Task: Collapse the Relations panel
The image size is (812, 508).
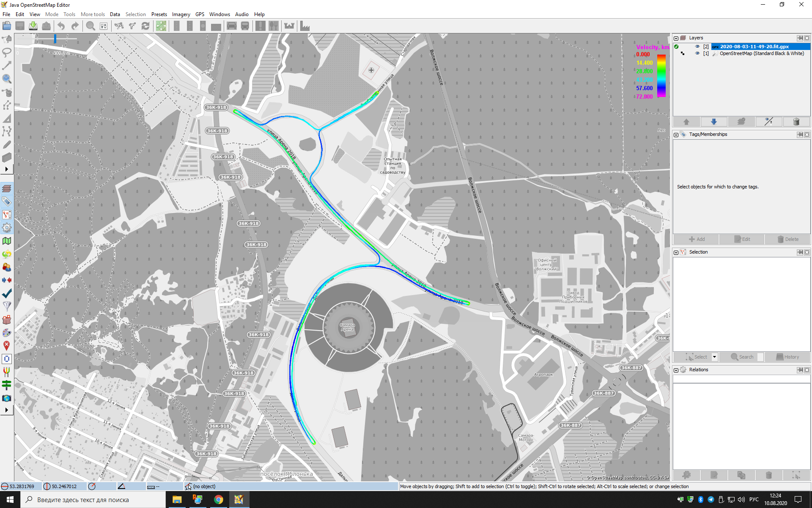Action: (x=676, y=370)
